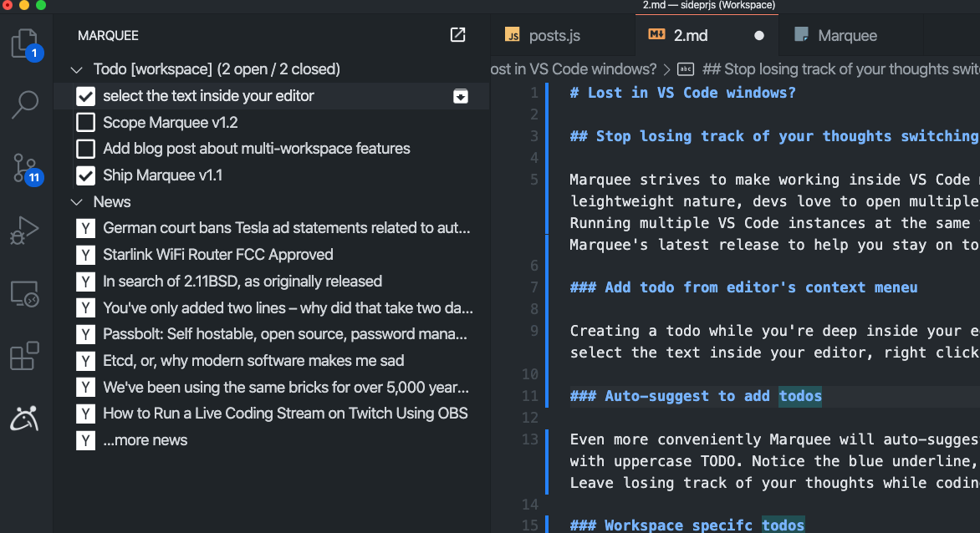Image resolution: width=980 pixels, height=533 pixels.
Task: Collapse the News section chevron
Action: pyautogui.click(x=77, y=202)
